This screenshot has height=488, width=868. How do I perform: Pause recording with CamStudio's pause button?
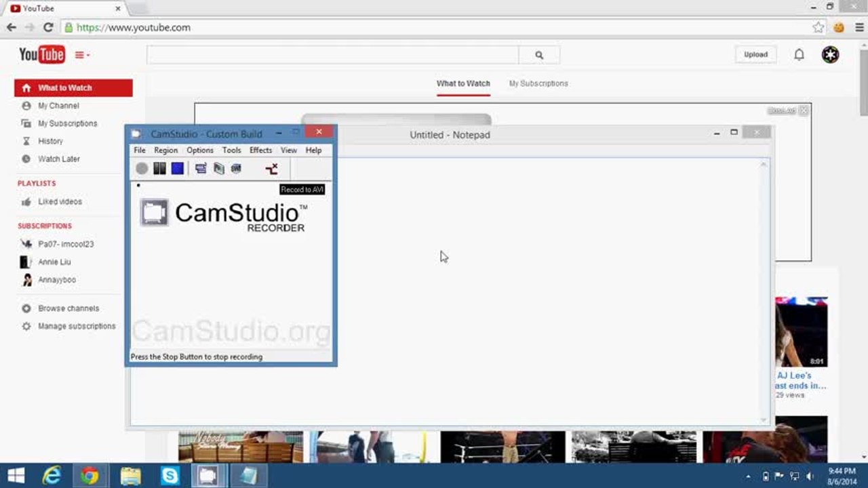159,169
